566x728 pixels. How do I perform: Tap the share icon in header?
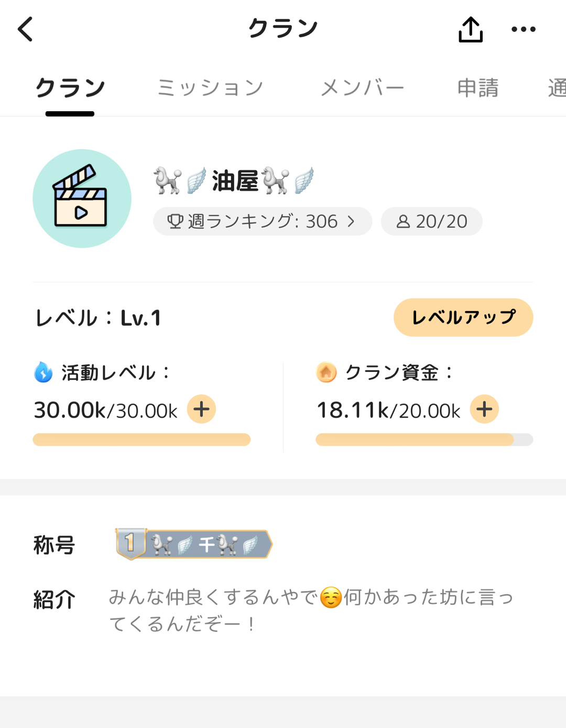click(x=470, y=29)
